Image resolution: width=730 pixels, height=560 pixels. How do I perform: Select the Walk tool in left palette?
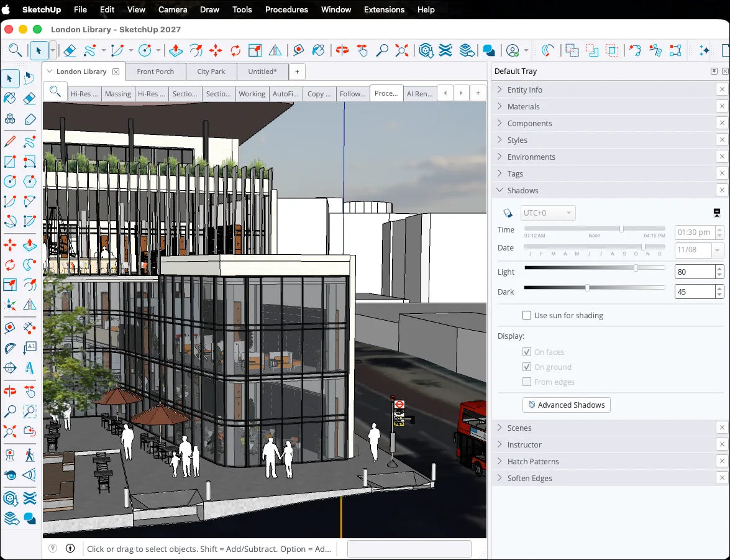pyautogui.click(x=29, y=455)
